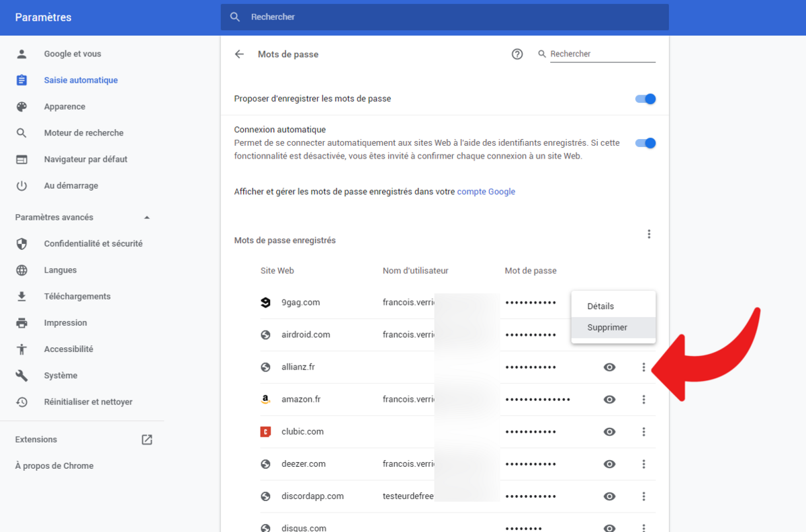Screen dimensions: 806x532
Task: Open the compte Google link
Action: pyautogui.click(x=486, y=191)
